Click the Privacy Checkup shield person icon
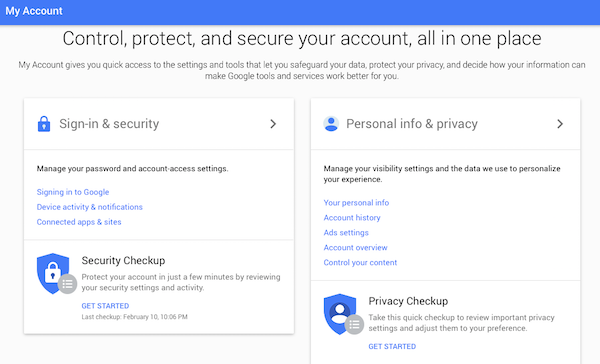Image resolution: width=600 pixels, height=364 pixels. pos(340,314)
